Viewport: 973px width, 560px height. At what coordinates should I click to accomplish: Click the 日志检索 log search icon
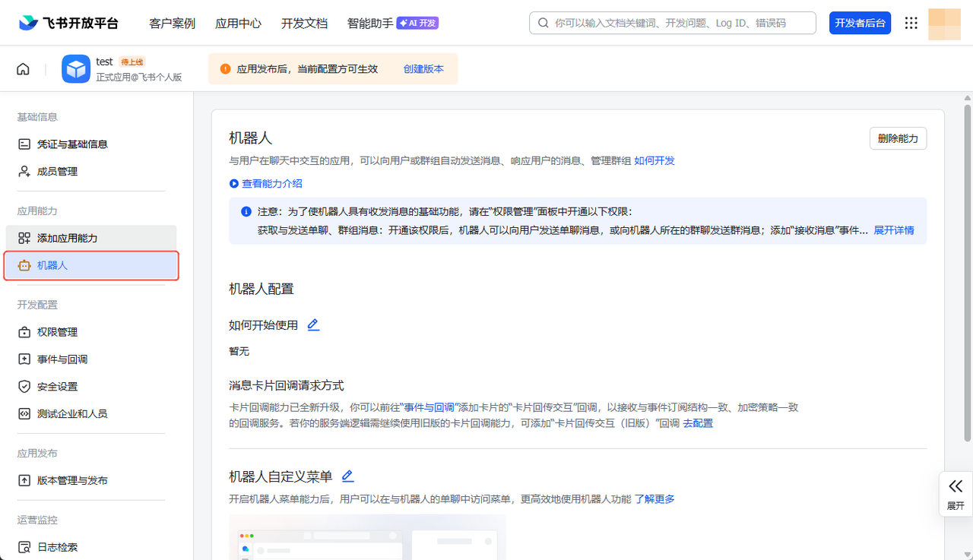24,546
